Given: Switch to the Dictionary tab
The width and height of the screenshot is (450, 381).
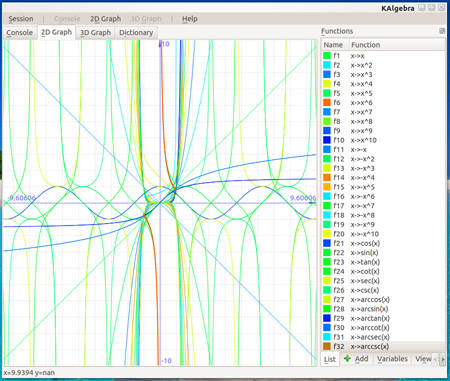Looking at the screenshot, I should 136,33.
